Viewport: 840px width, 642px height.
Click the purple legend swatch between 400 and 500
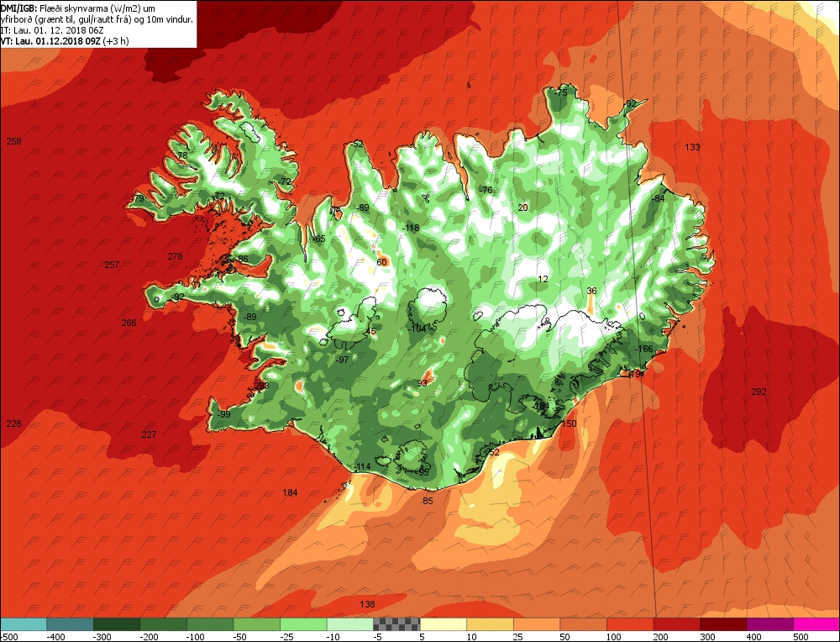pyautogui.click(x=769, y=624)
